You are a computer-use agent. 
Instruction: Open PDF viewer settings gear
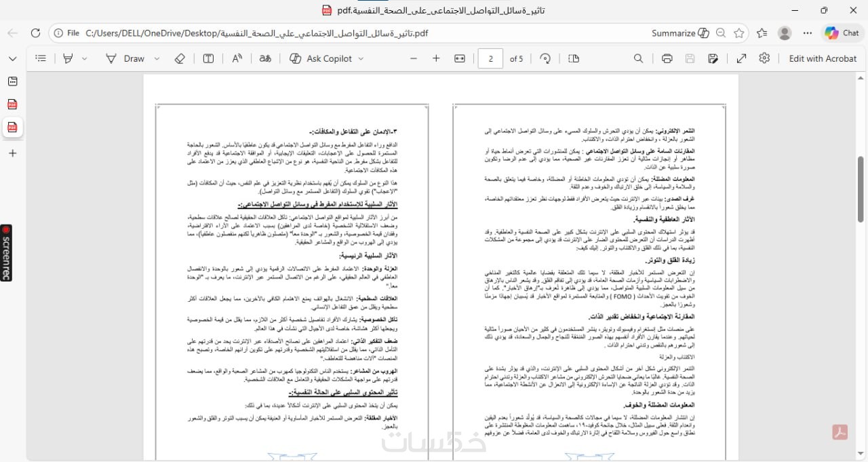(x=765, y=58)
